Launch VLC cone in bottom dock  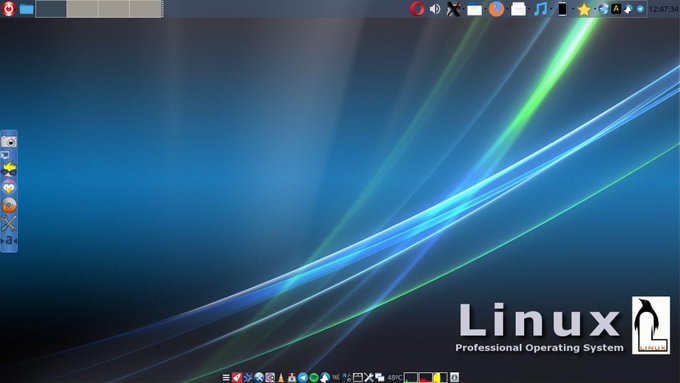(x=281, y=377)
